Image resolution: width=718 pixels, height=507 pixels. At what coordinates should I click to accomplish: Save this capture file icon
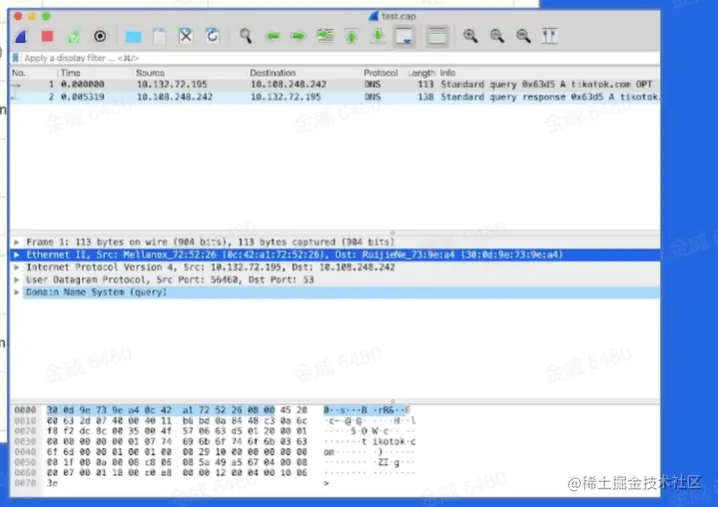click(160, 36)
